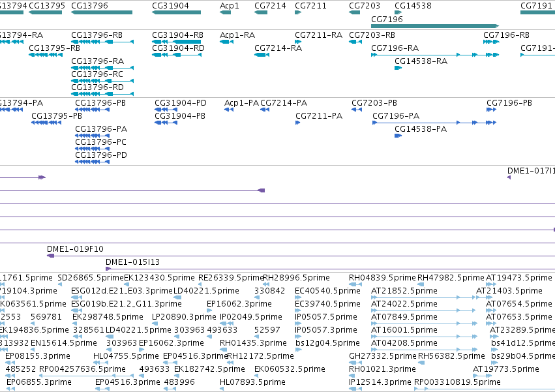
Task: Select the Acp1-RA transcript
Action: coord(226,42)
